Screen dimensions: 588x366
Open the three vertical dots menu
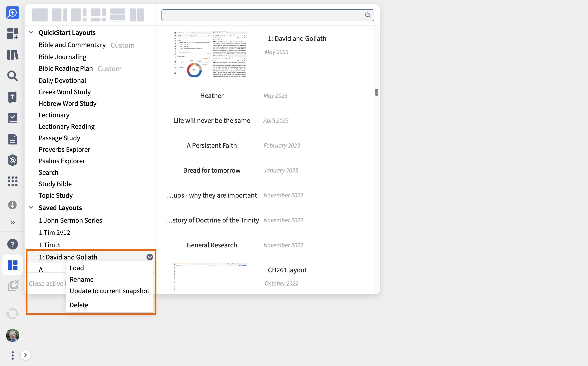(13, 355)
